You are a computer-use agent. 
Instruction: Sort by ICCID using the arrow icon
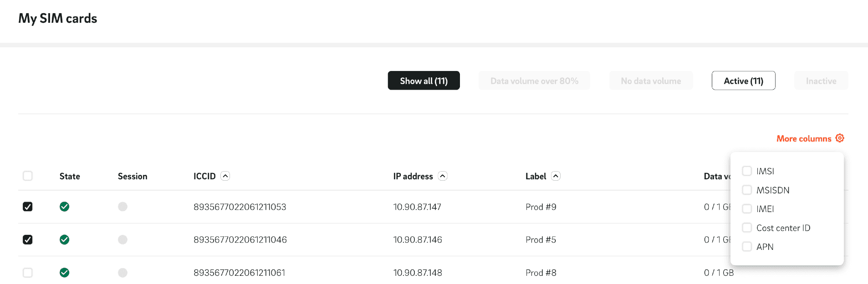point(225,176)
